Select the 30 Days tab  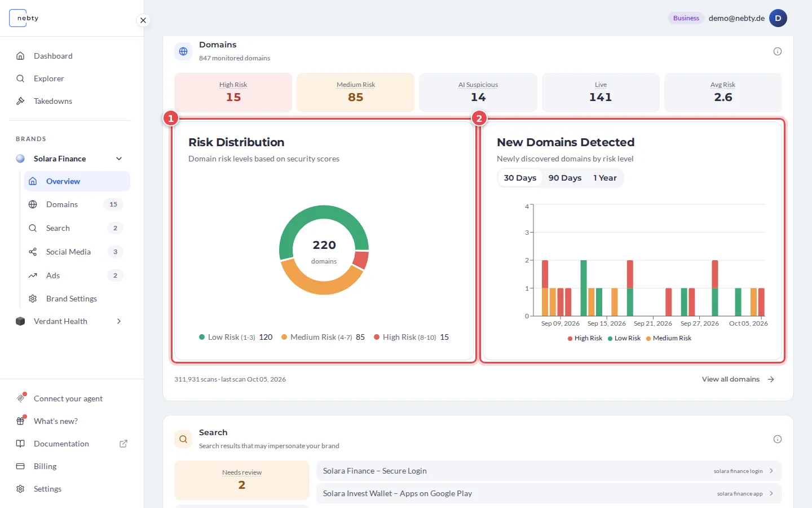point(520,178)
